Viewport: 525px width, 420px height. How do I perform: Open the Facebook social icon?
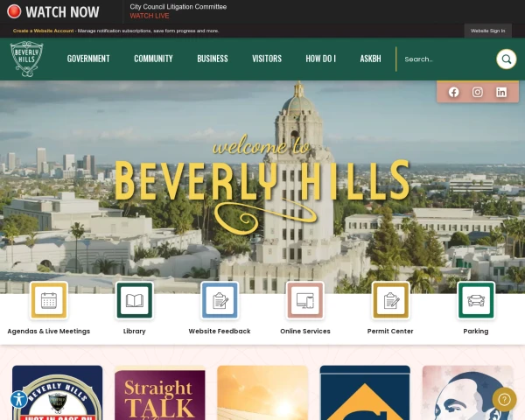pyautogui.click(x=453, y=92)
